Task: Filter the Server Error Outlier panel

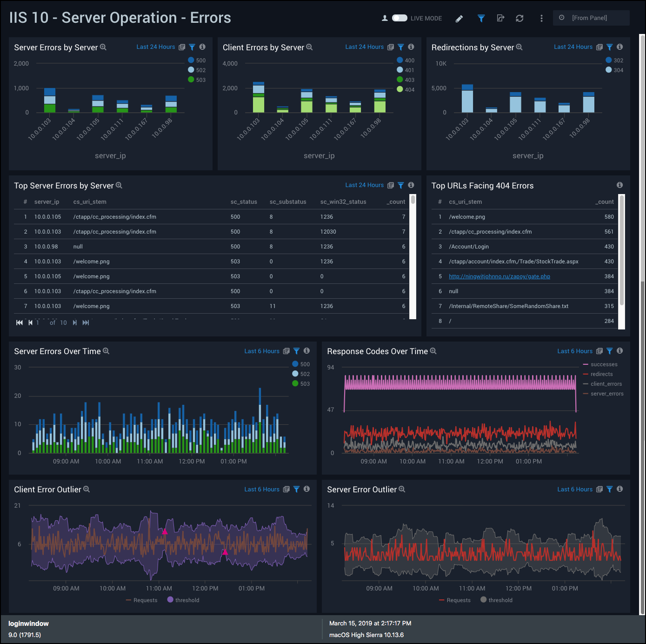Action: coord(610,490)
